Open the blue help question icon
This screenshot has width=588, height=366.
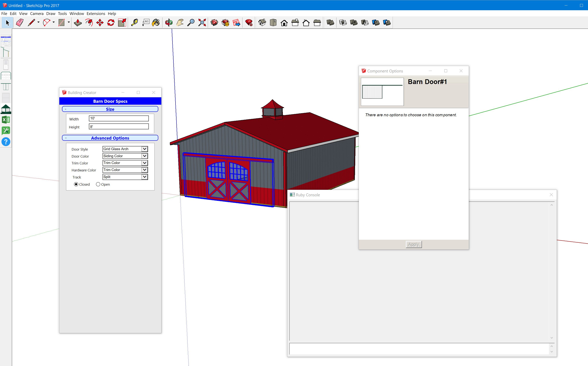click(x=6, y=142)
